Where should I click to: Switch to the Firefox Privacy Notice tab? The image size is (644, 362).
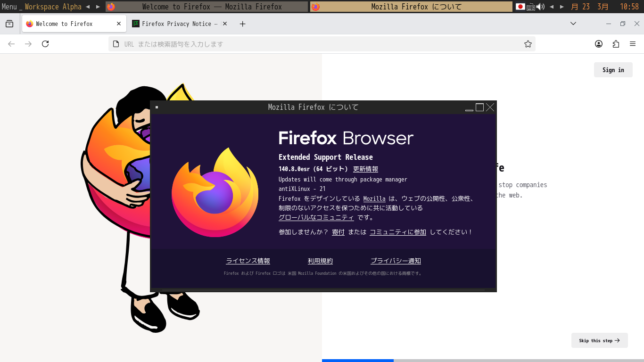(x=180, y=24)
